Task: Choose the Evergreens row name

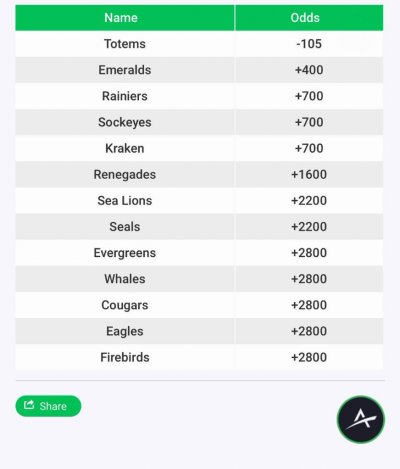Action: (125, 253)
